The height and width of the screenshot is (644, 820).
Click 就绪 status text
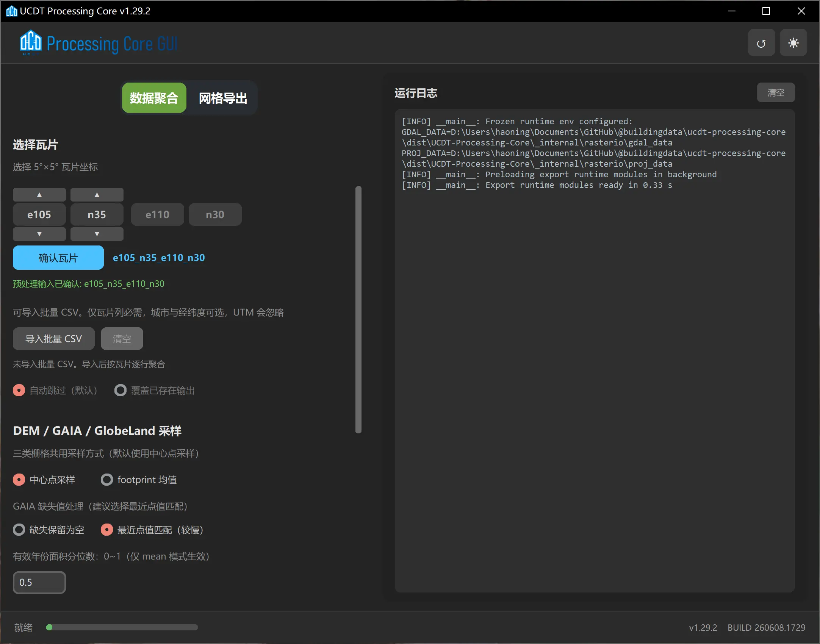[x=23, y=627]
